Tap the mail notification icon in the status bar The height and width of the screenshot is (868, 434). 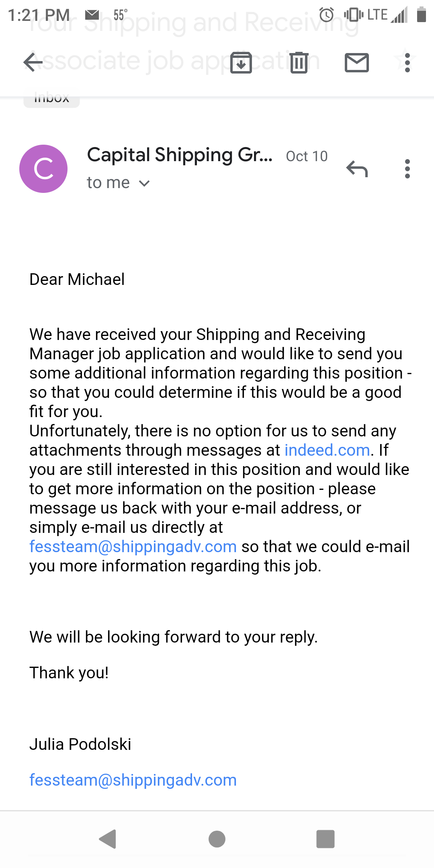tap(92, 15)
